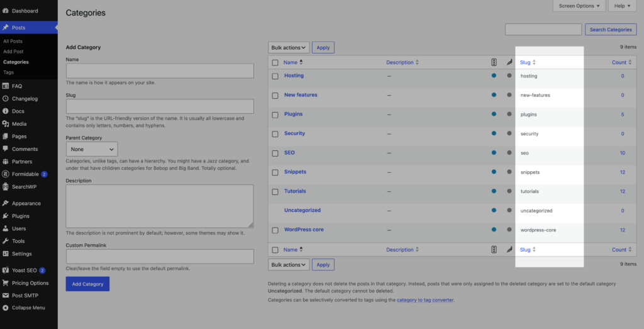Image resolution: width=644 pixels, height=329 pixels.
Task: Open the Uncategorized category link
Action: pos(303,210)
